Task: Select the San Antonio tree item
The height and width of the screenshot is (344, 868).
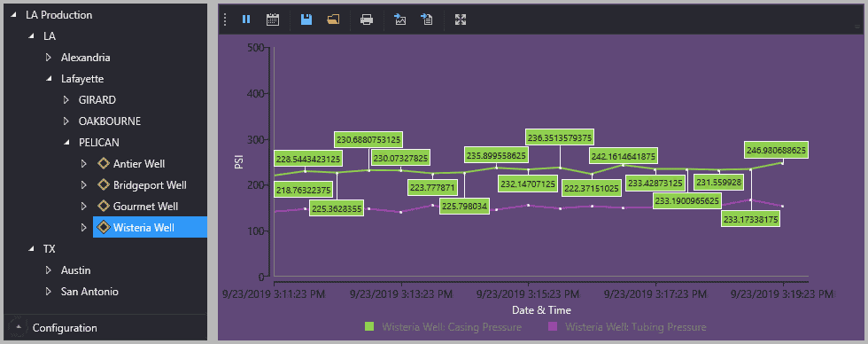Action: pos(89,292)
